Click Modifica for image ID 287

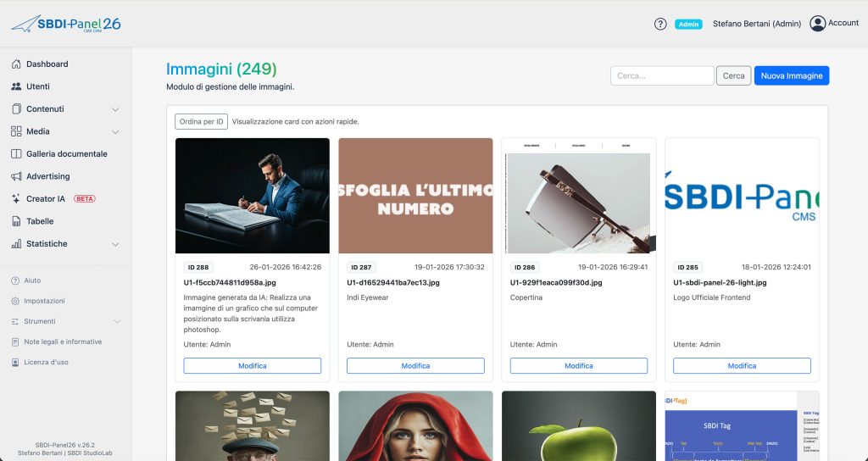pyautogui.click(x=415, y=366)
